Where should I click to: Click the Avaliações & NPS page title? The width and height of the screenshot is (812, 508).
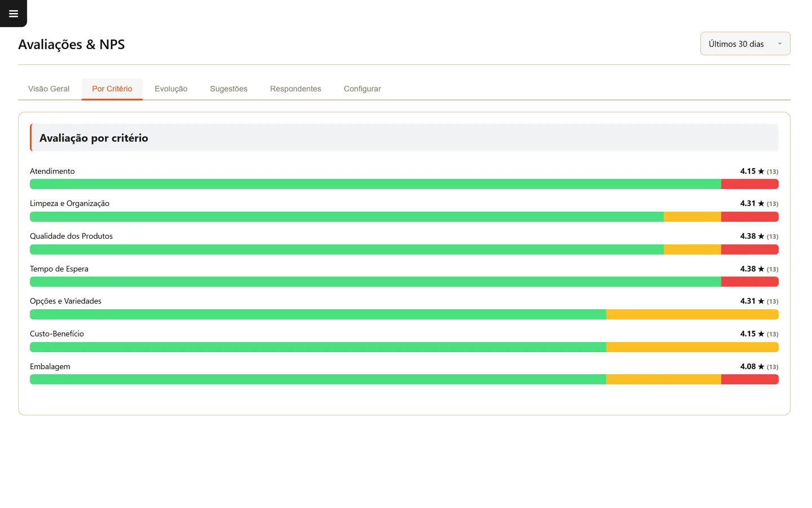72,45
